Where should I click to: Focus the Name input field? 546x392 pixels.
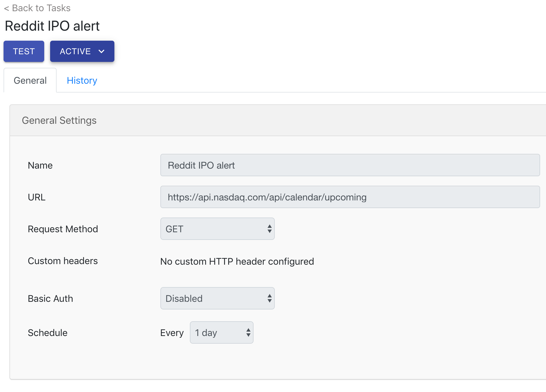[x=350, y=165]
